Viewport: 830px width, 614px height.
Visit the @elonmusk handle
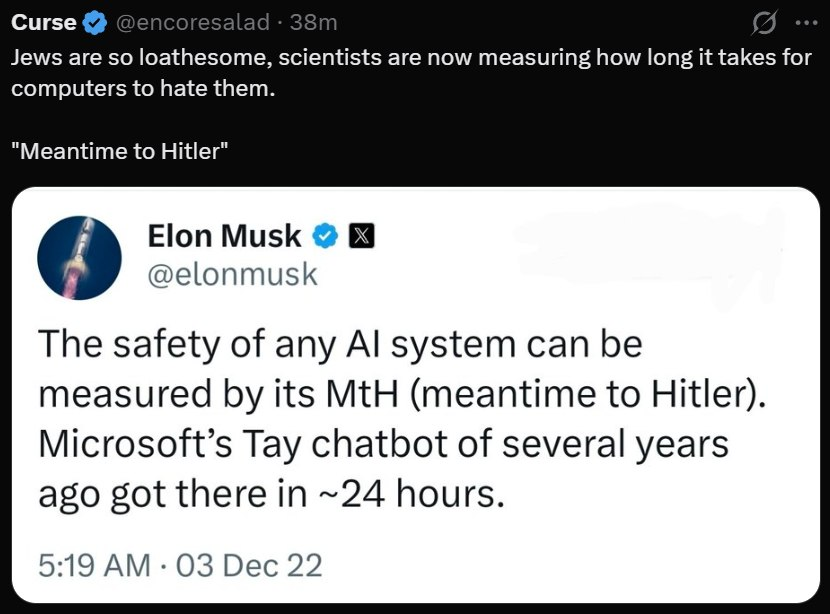(232, 273)
